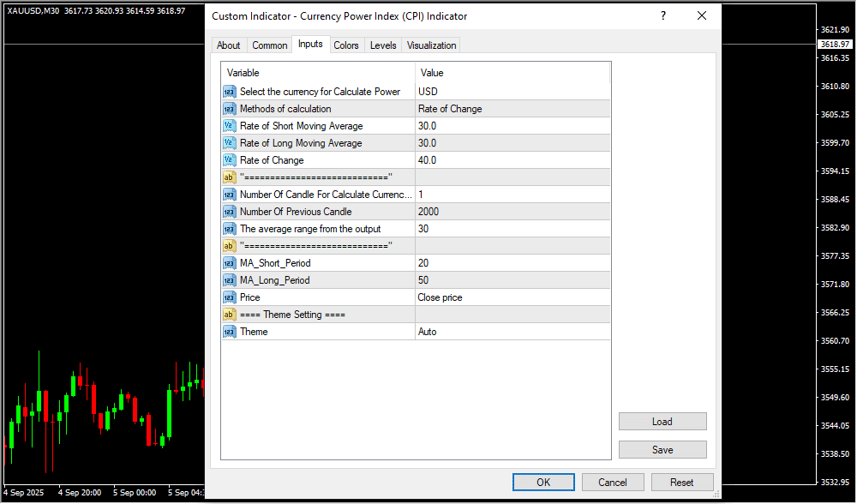
Task: Click the icon beside Rate of Change row
Action: coord(229,160)
